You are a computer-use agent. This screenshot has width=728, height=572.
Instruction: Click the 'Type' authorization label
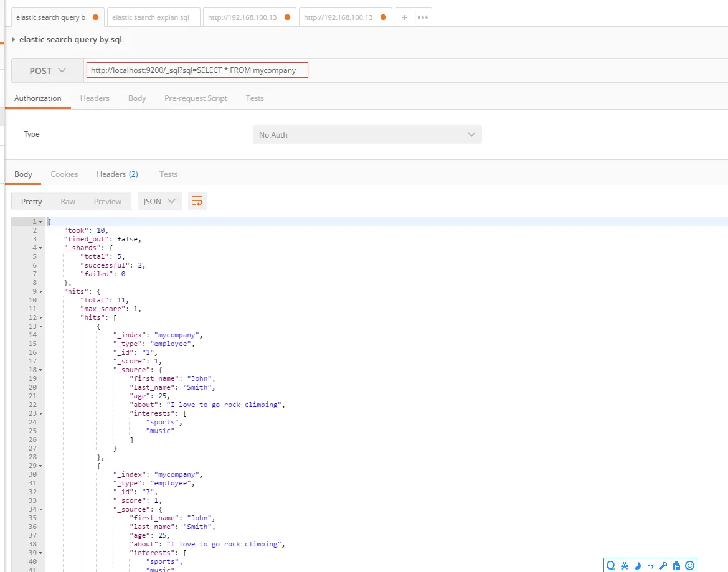click(x=32, y=134)
